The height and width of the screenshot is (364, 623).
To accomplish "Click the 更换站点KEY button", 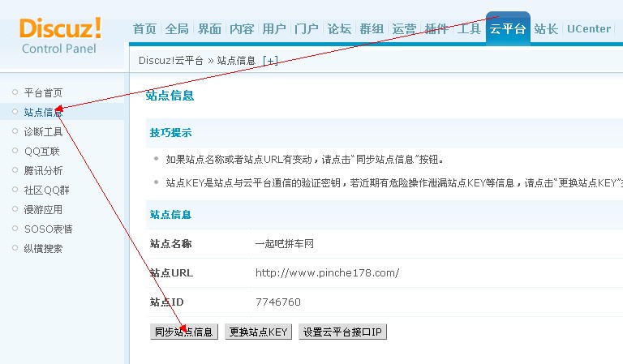I will coord(258,332).
